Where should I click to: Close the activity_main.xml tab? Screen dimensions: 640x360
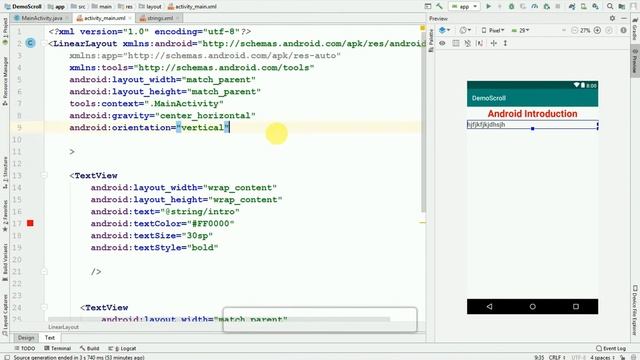pyautogui.click(x=130, y=18)
